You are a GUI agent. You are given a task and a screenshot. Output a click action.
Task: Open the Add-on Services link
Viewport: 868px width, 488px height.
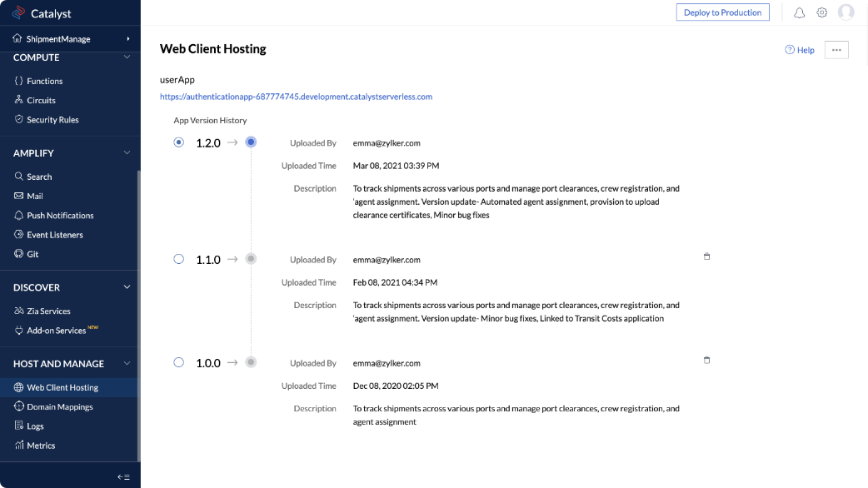[57, 331]
